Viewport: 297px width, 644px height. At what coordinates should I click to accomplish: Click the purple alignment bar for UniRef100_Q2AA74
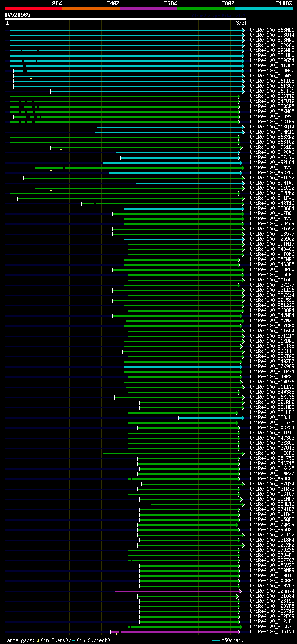pos(178,591)
